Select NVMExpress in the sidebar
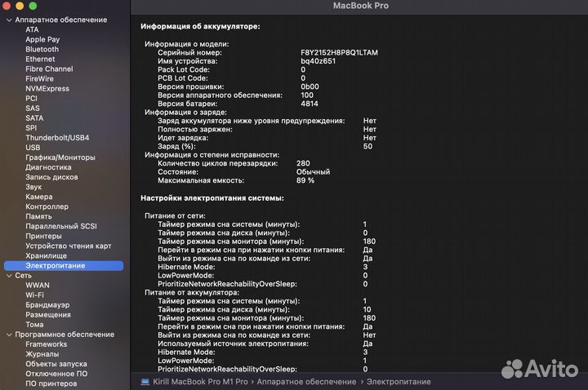The height and width of the screenshot is (390, 588). [x=47, y=88]
